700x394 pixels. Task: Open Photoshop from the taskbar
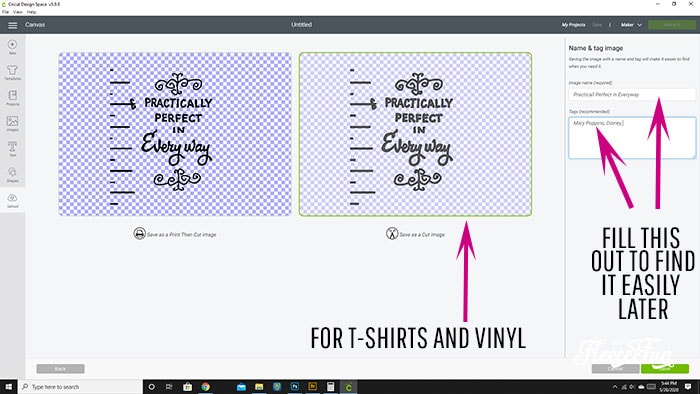click(x=295, y=387)
